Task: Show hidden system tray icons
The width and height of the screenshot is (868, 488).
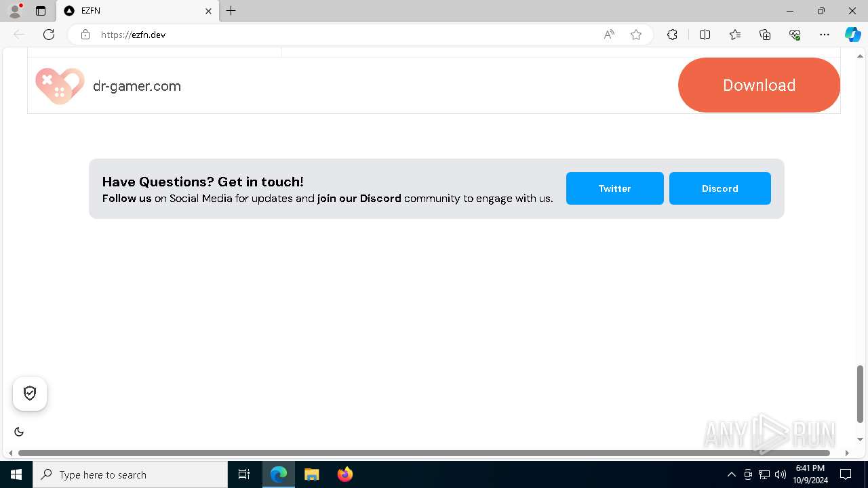Action: (x=731, y=474)
